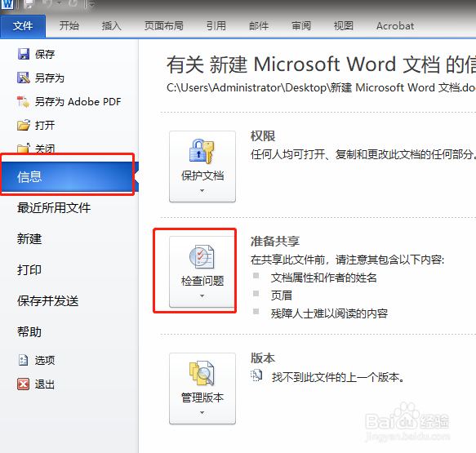Select 最近所用文件 in the sidebar

pyautogui.click(x=54, y=208)
